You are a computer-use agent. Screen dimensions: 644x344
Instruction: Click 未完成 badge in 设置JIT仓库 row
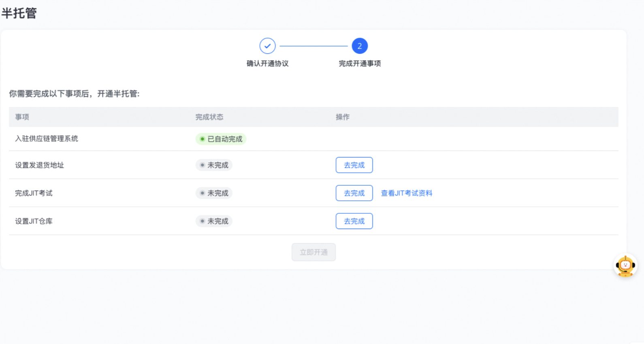[214, 221]
